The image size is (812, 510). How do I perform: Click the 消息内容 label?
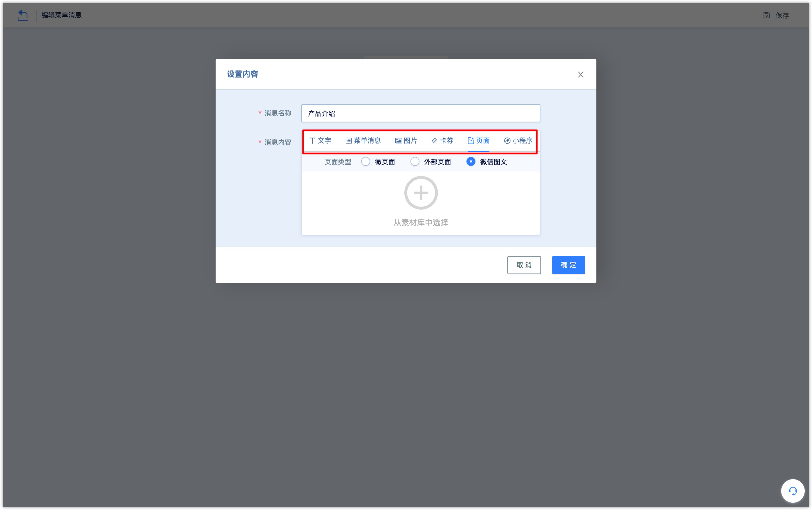point(278,142)
